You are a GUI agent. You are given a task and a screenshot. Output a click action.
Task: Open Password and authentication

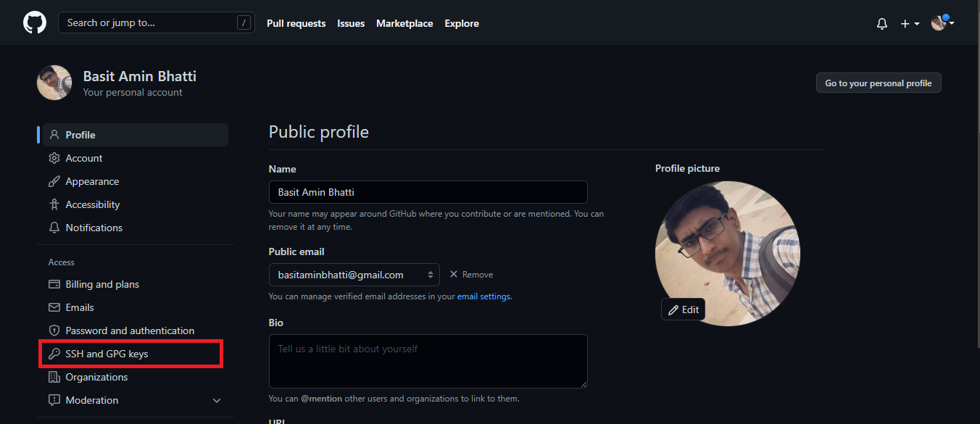pyautogui.click(x=136, y=331)
